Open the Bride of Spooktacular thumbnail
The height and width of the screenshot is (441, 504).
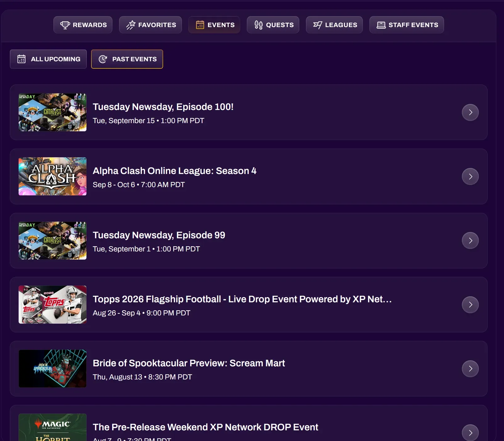[x=53, y=369]
